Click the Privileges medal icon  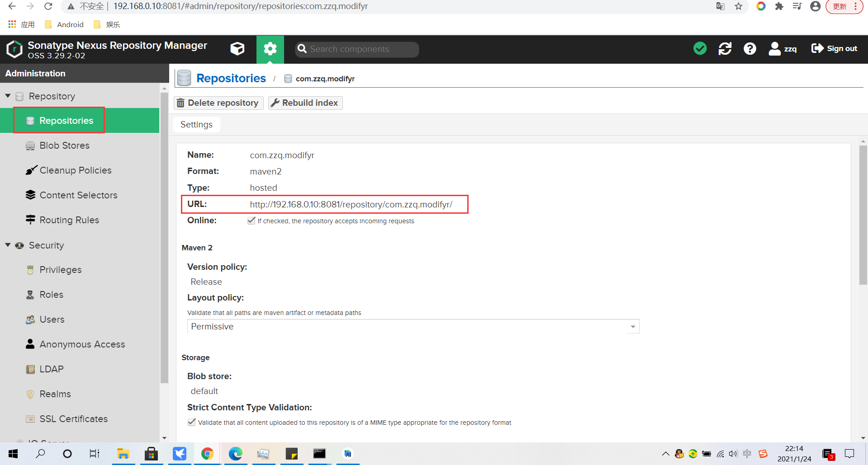(30, 270)
